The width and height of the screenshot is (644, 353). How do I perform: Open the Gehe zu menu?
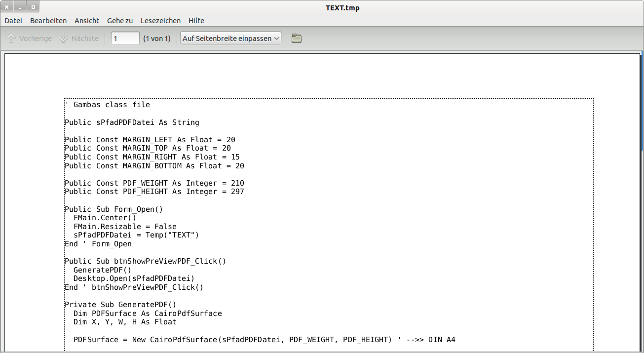click(120, 21)
